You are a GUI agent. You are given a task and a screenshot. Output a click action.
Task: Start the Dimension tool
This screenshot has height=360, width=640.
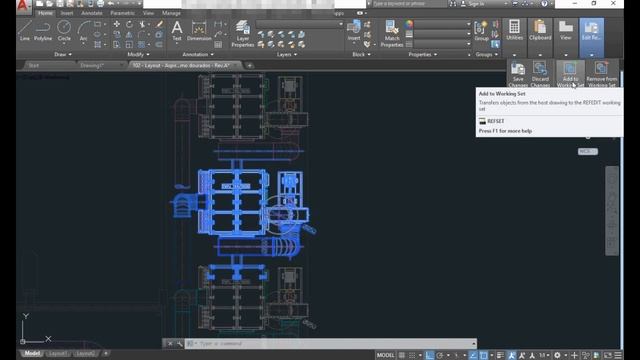coord(199,31)
